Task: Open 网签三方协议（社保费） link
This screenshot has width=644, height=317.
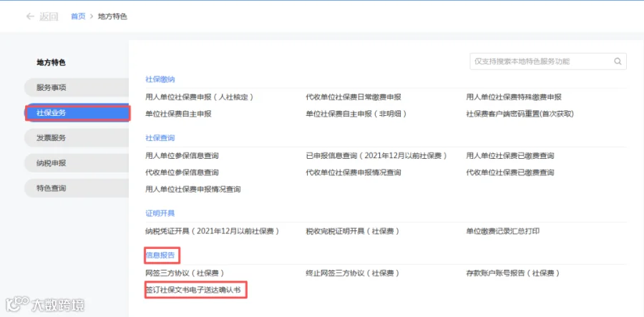Action: pyautogui.click(x=185, y=273)
